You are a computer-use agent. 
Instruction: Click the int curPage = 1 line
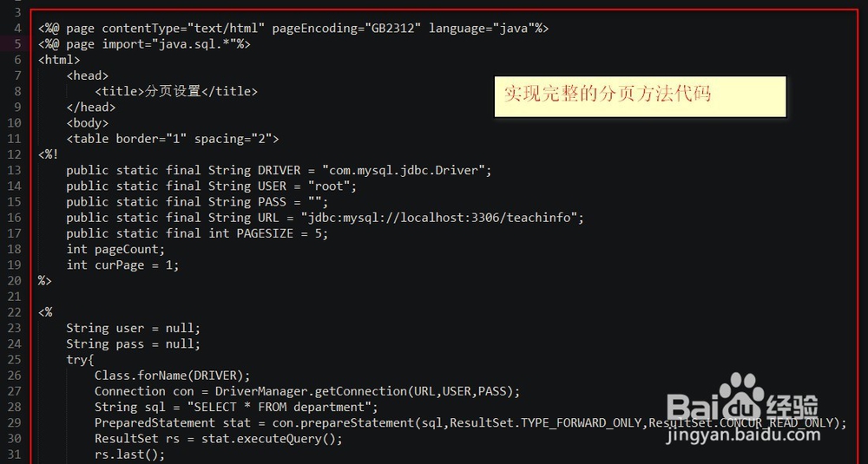click(122, 265)
